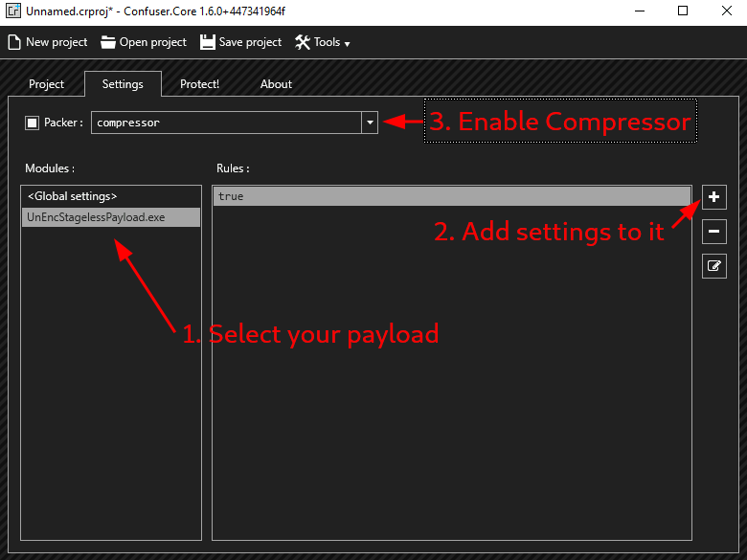Click the Open project folder icon

(x=108, y=42)
